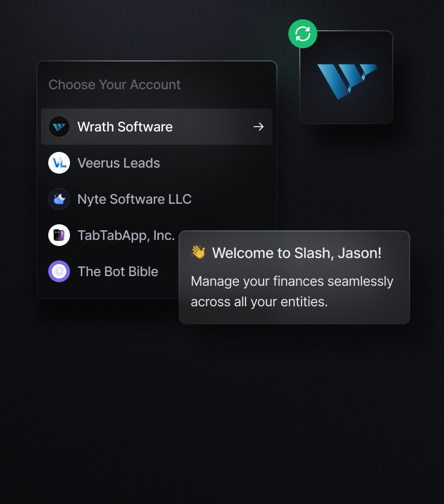Click the Wrath Software list avatar icon

pyautogui.click(x=59, y=127)
